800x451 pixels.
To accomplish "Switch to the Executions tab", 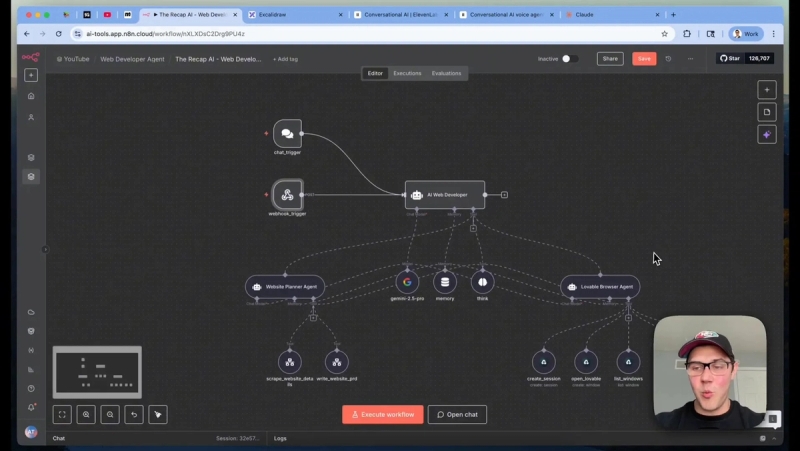I will click(x=407, y=73).
